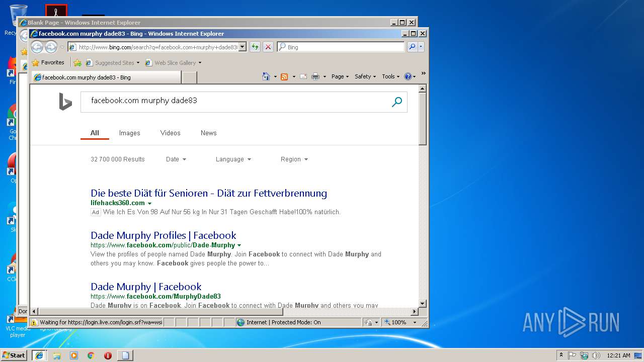Open the Tools menu
644x362 pixels.
click(x=391, y=76)
